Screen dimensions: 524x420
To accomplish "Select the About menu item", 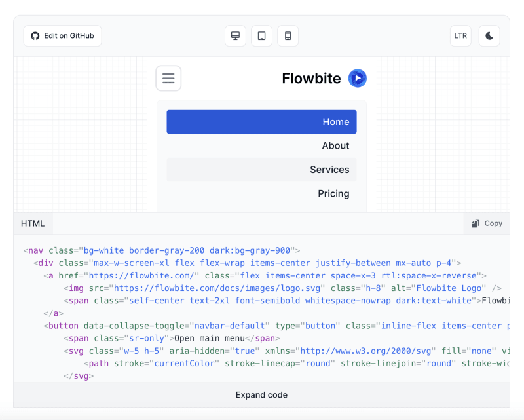I will [x=261, y=146].
